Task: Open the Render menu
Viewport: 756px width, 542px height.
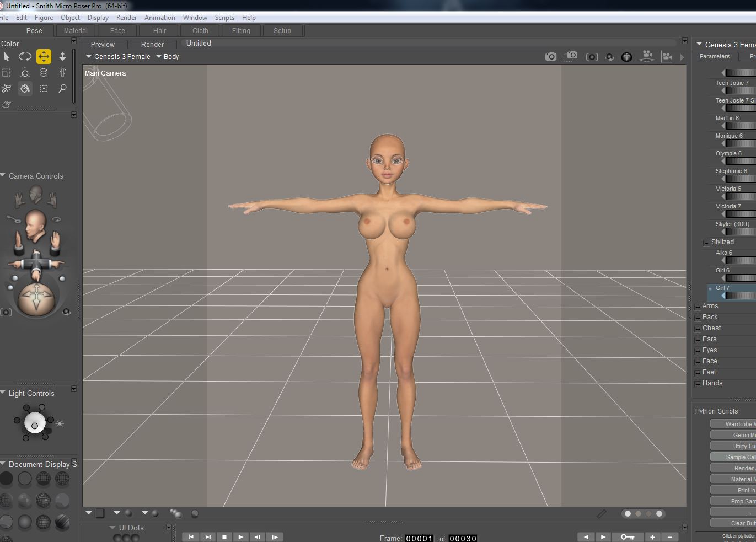Action: tap(126, 18)
